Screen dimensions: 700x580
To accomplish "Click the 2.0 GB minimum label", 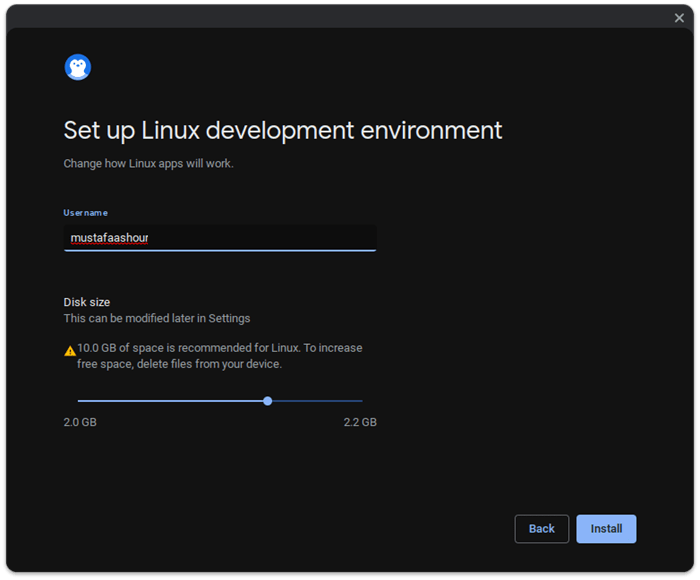I will click(80, 422).
